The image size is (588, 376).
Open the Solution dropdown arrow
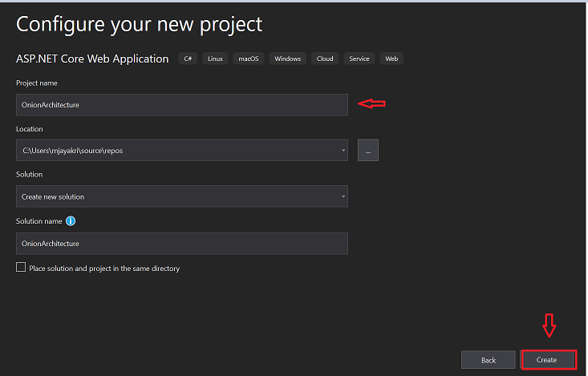343,196
